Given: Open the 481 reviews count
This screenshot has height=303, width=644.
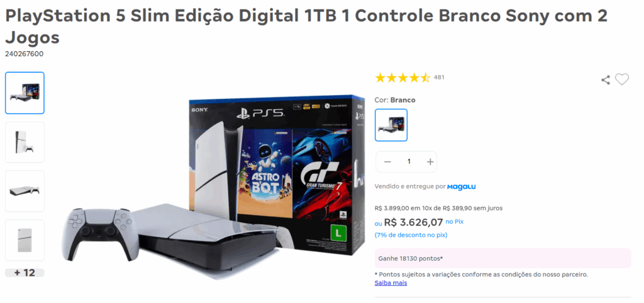Looking at the screenshot, I should (x=439, y=77).
